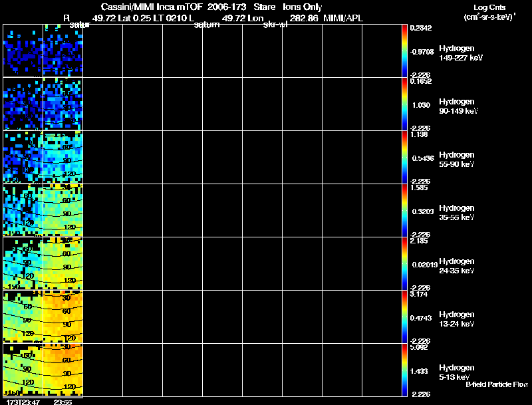Click the color scale maximum value 0.2342
Image resolution: width=532 pixels, height=405 pixels.
[421, 28]
